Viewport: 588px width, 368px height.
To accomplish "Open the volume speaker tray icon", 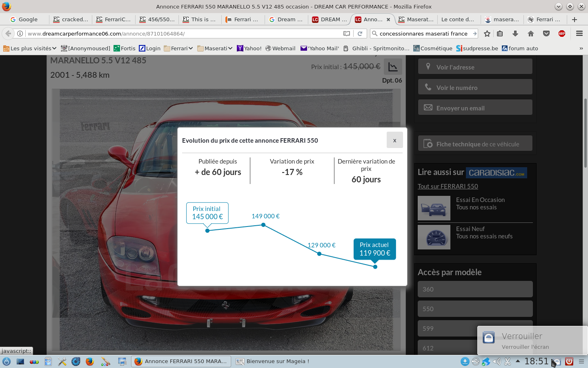I will 497,361.
